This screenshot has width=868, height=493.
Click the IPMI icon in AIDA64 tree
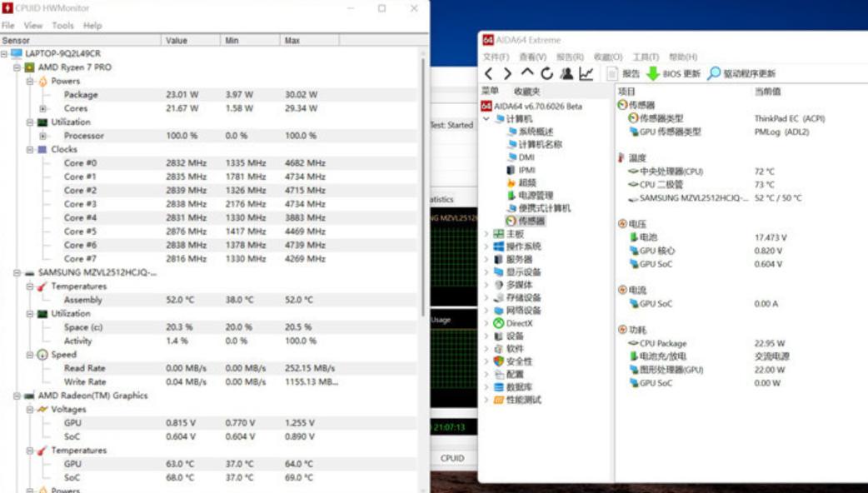pos(512,171)
